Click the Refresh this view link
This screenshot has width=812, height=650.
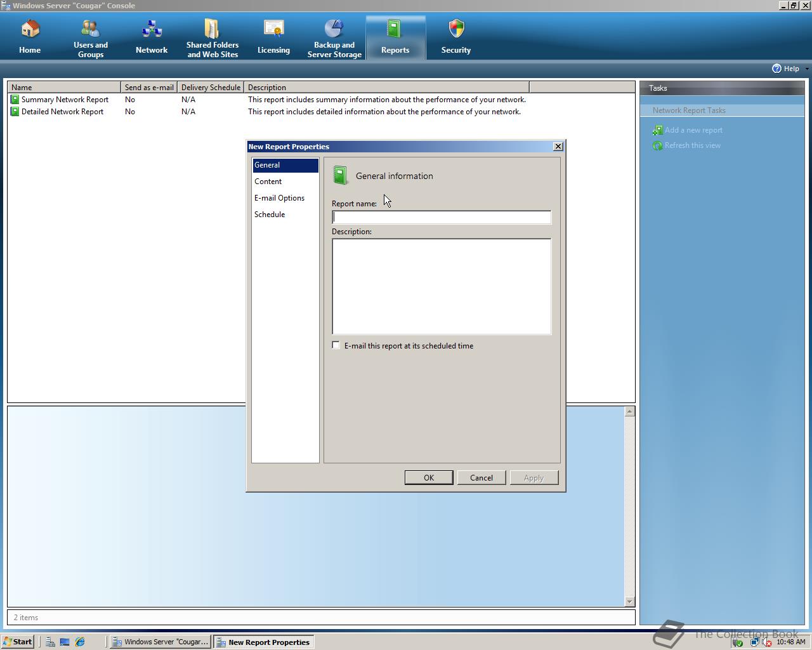693,145
